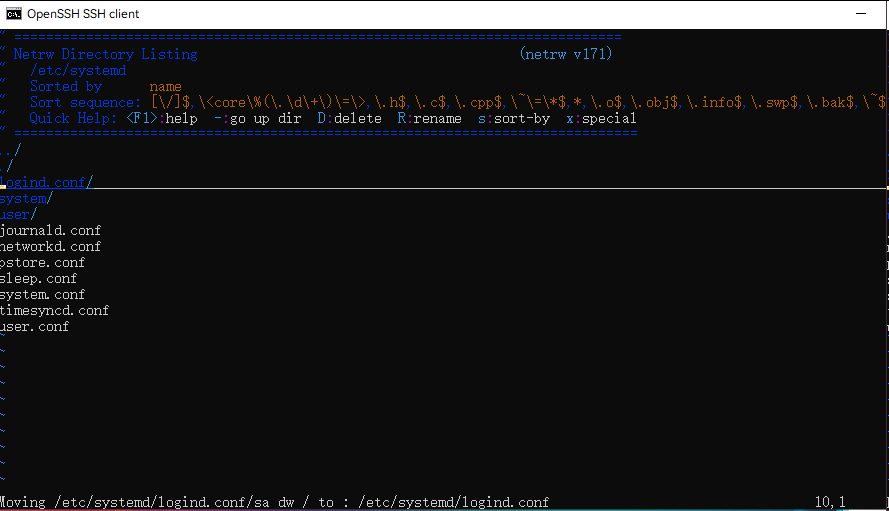Select the journald.conf file

[x=50, y=230]
